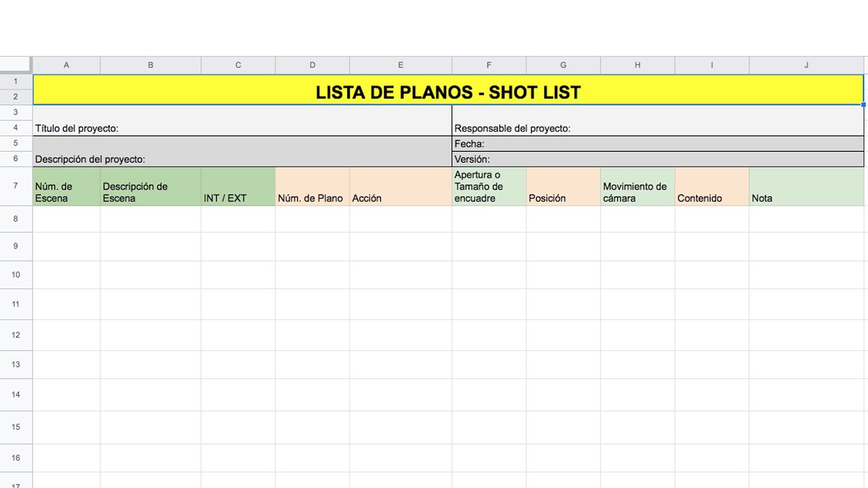Select row 10 header
The width and height of the screenshot is (868, 488).
(x=16, y=275)
